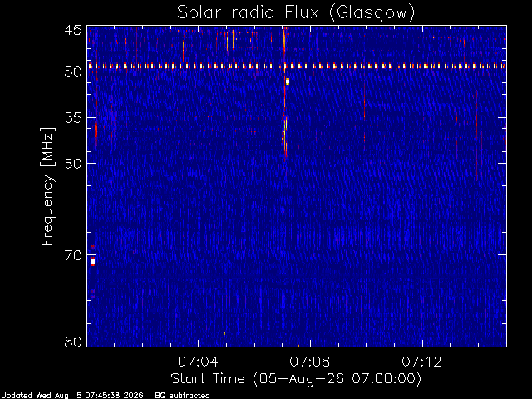Click the 50 MHz frequency axis label
The height and width of the screenshot is (399, 532).
[x=73, y=72]
